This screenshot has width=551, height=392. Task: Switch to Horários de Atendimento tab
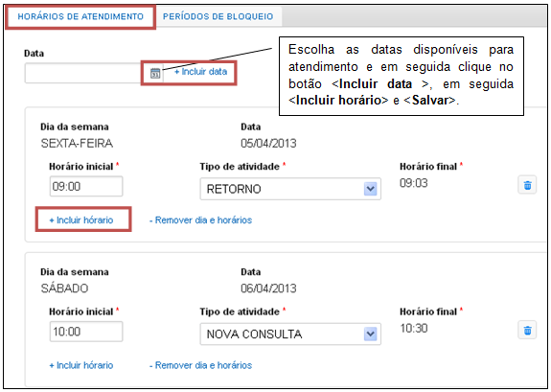coord(80,16)
